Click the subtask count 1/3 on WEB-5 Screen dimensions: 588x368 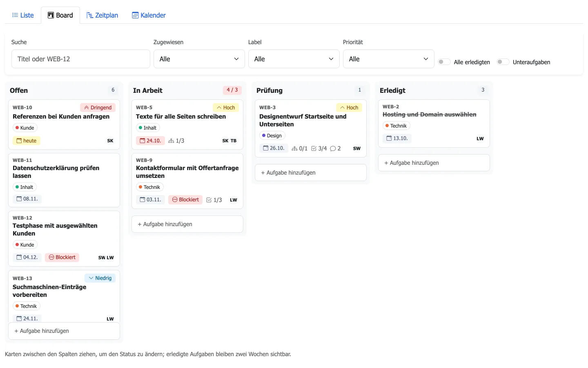point(176,141)
